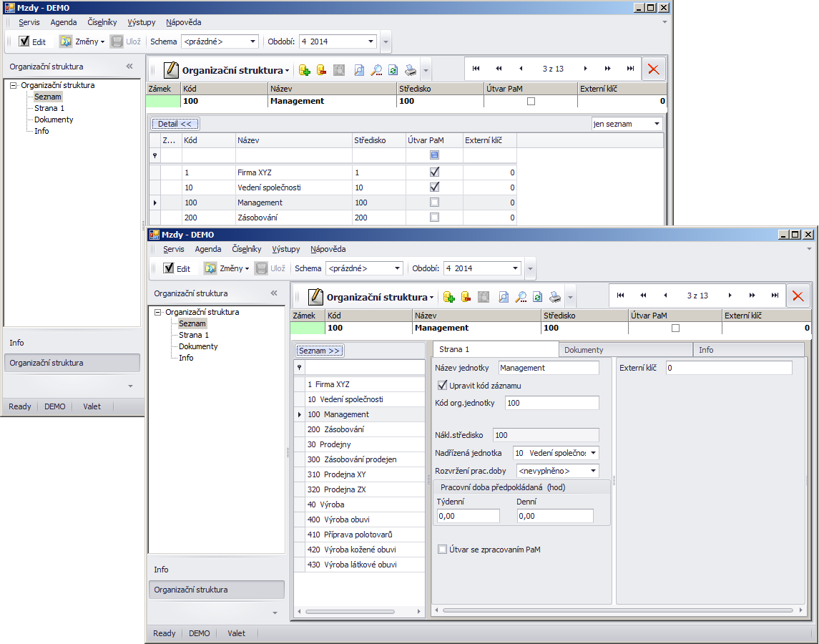
Task: Click the printer icon in the front window
Action: (555, 296)
